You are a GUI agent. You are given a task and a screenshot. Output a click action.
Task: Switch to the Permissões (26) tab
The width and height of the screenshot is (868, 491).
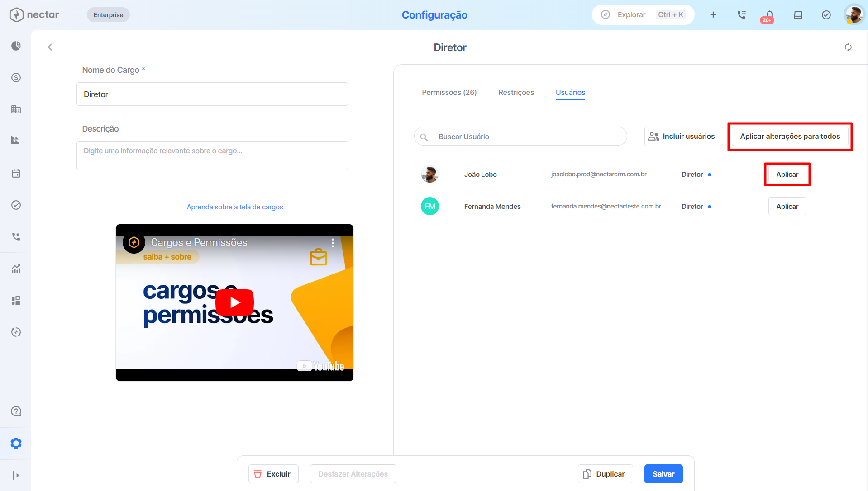click(449, 92)
